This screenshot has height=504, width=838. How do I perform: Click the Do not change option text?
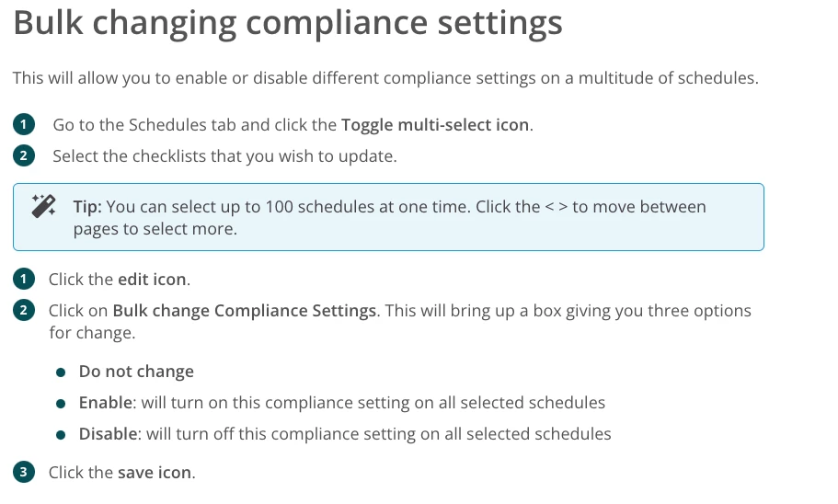[x=136, y=372]
